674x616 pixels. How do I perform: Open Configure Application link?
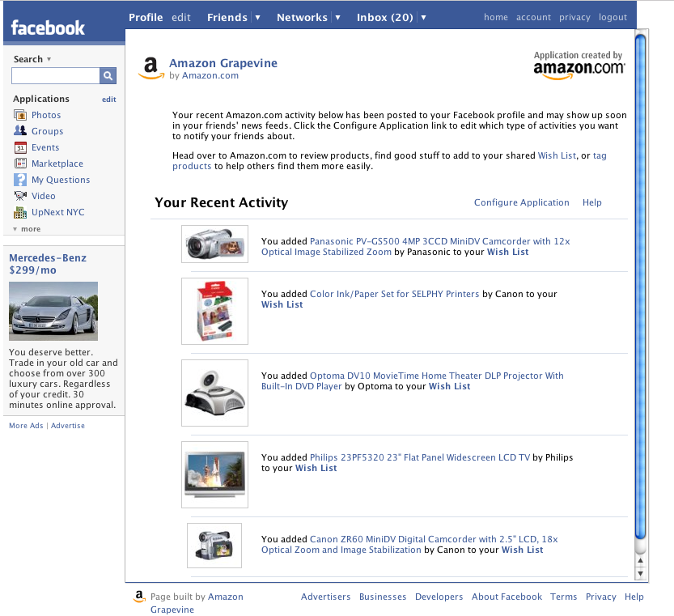point(521,202)
